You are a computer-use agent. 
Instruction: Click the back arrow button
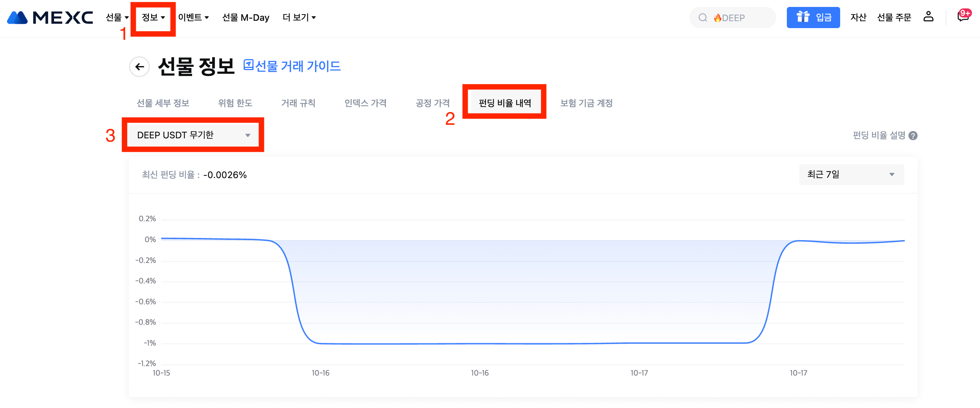point(139,67)
